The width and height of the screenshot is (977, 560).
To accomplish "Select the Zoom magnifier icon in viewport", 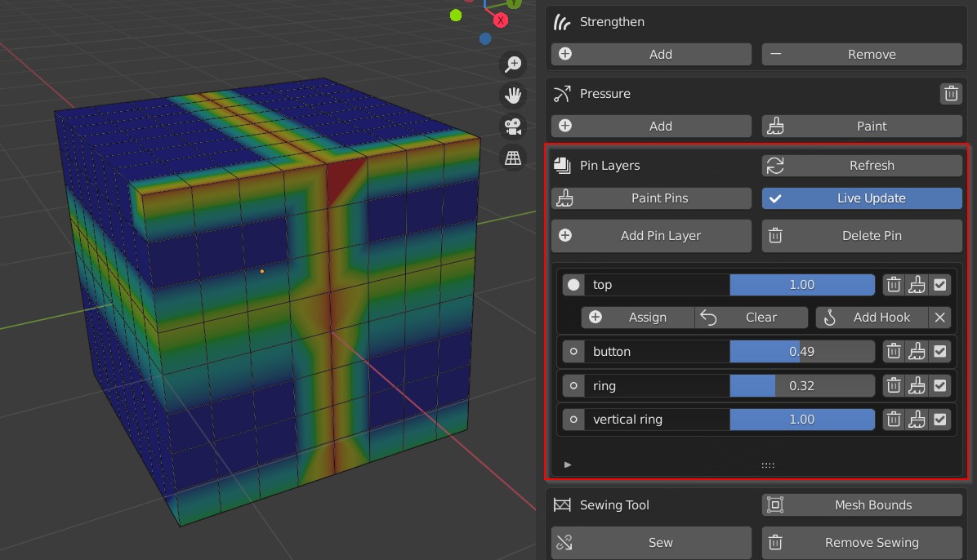I will pyautogui.click(x=513, y=64).
